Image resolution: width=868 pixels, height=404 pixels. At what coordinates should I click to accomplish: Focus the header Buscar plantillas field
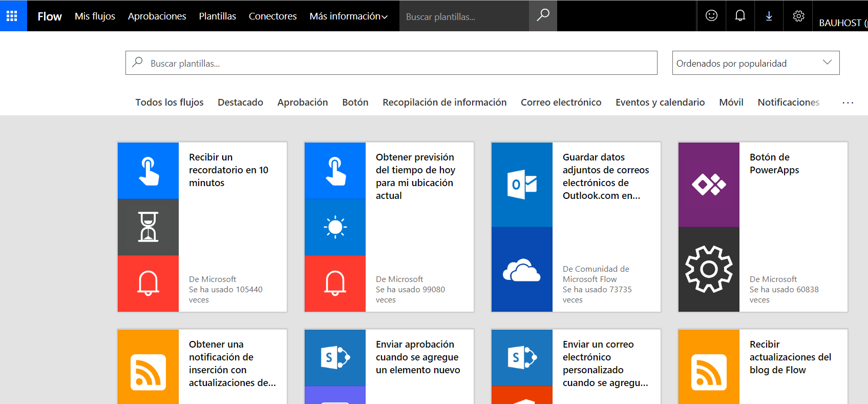pyautogui.click(x=464, y=16)
